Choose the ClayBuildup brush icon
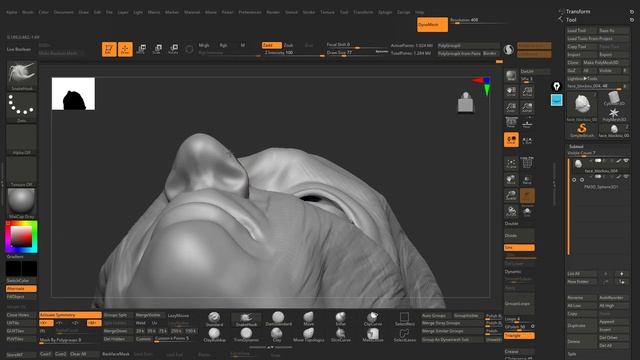Image resolution: width=640 pixels, height=360 pixels. click(x=214, y=335)
